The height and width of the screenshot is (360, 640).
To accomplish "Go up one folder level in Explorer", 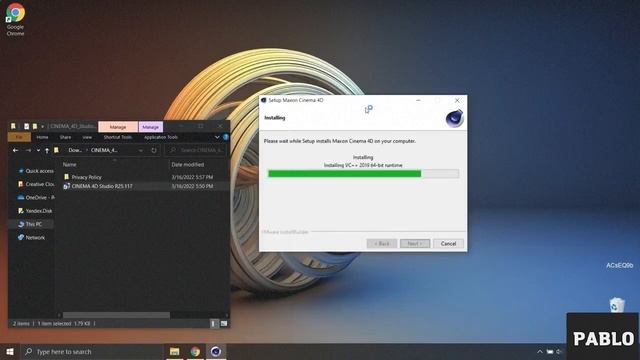I will [47, 150].
